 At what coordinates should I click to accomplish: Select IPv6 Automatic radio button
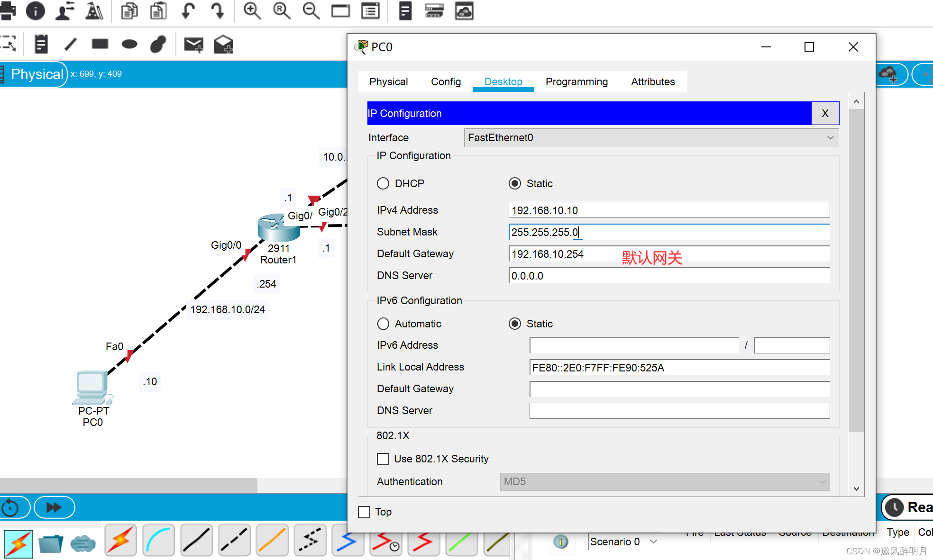pos(383,324)
